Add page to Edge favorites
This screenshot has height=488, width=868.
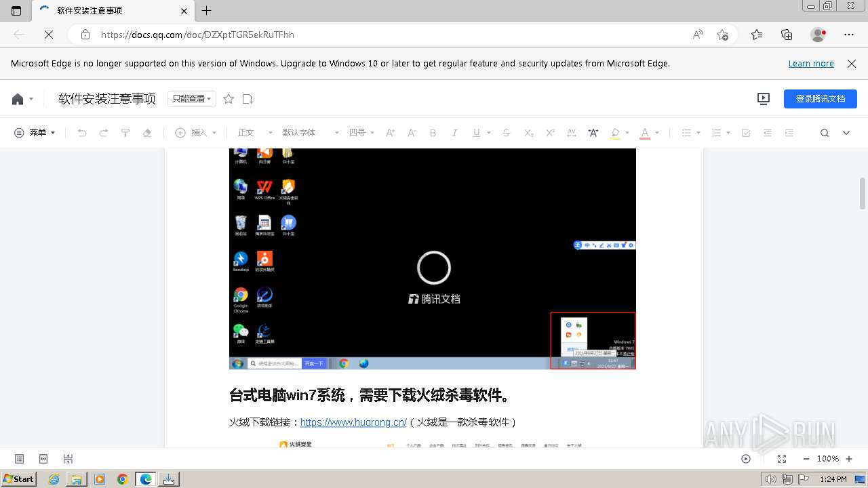(723, 35)
